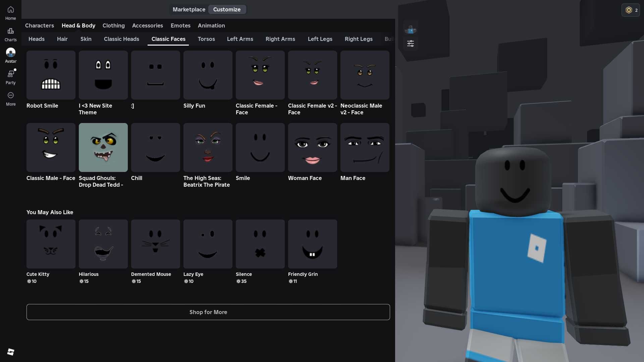The width and height of the screenshot is (644, 362).
Task: Open the More sidebar menu
Action: point(10,99)
